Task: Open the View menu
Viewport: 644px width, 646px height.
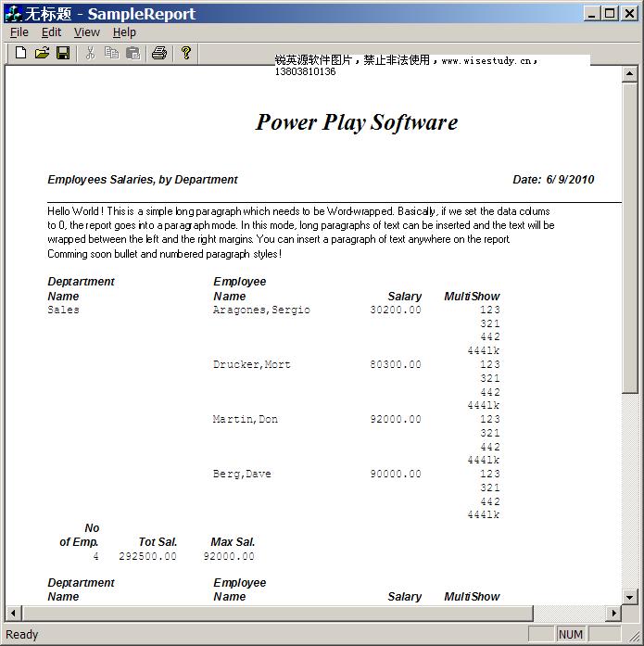Action: point(87,32)
